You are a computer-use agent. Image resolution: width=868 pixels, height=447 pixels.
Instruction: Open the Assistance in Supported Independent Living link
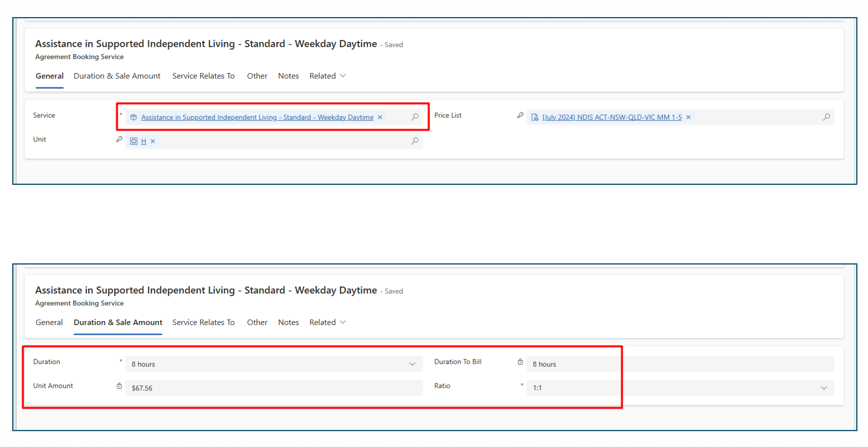tap(257, 117)
